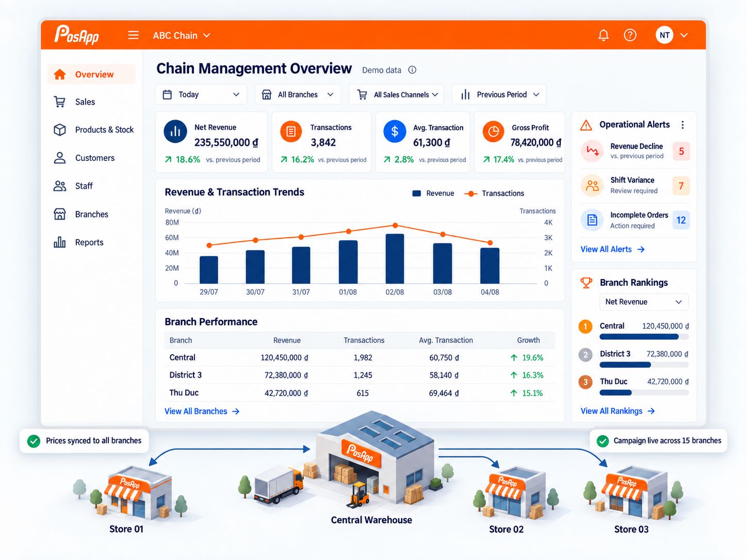Open Reports in the sidebar
Screen dimensions: 747x560
(x=91, y=242)
